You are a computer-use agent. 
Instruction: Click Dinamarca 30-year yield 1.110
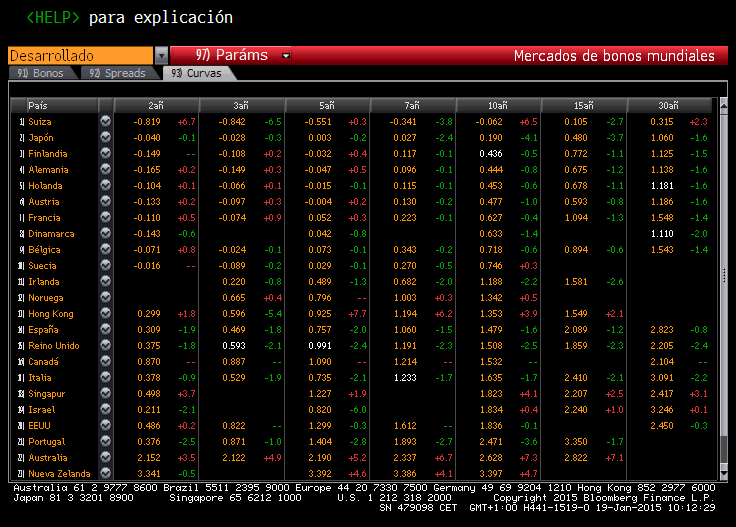pyautogui.click(x=662, y=234)
